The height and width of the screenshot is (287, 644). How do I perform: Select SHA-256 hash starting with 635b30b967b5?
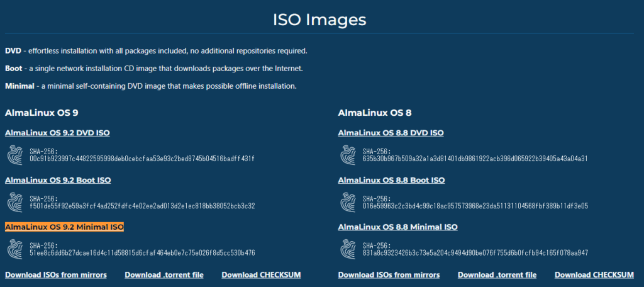(x=475, y=159)
